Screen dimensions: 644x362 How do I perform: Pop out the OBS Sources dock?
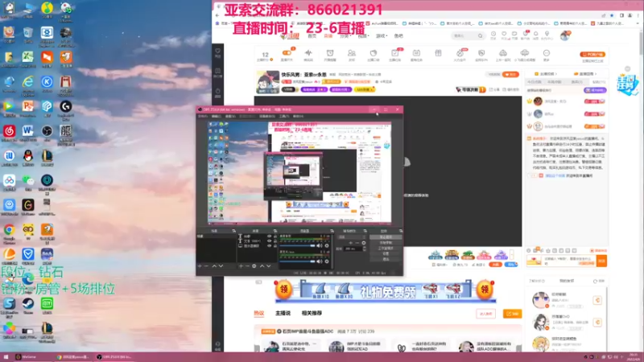[x=275, y=231]
